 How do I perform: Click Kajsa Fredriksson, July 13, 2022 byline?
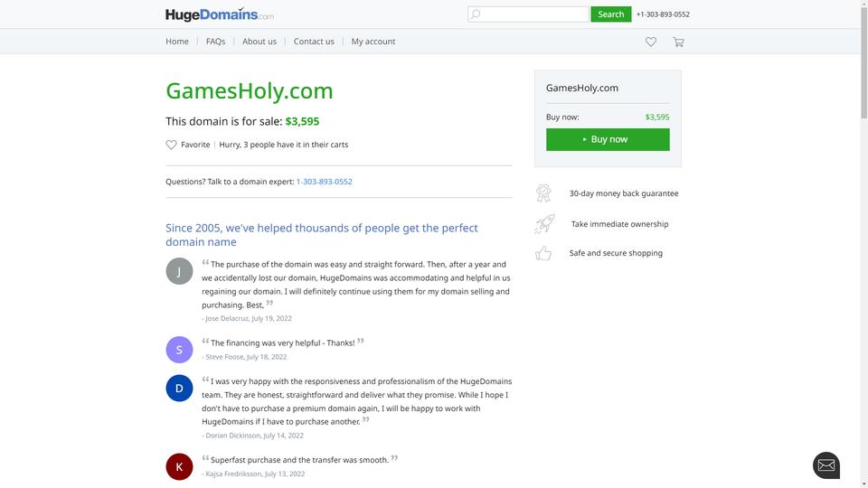pos(253,474)
